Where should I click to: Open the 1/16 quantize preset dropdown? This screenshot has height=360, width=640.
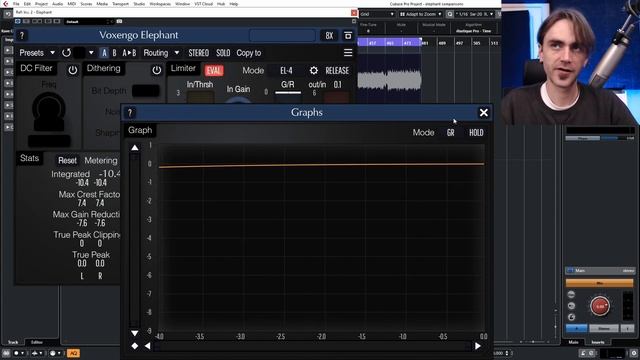(475, 14)
